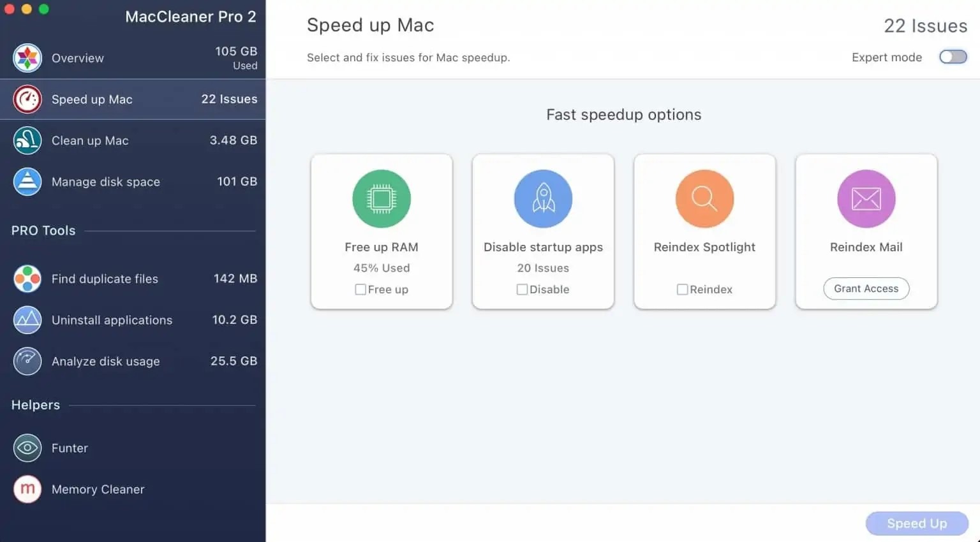This screenshot has width=980, height=542.
Task: Click the Speed up Mac speedometer icon
Action: (27, 99)
